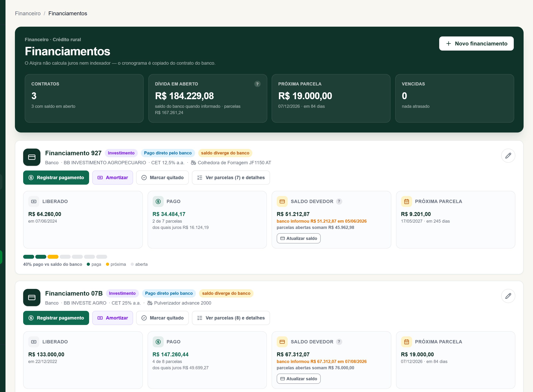Click the yellow próxima installment progress segment
Screen dimensions: 533x392
click(x=53, y=257)
